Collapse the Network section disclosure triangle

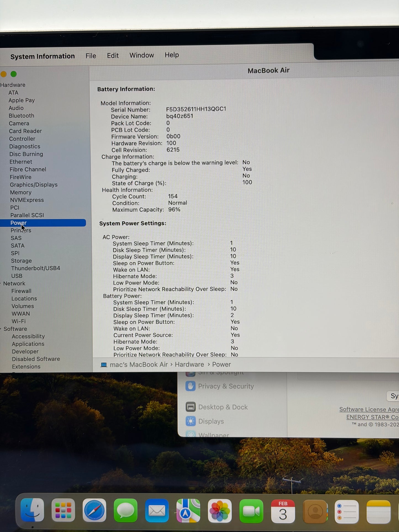(x=1, y=284)
